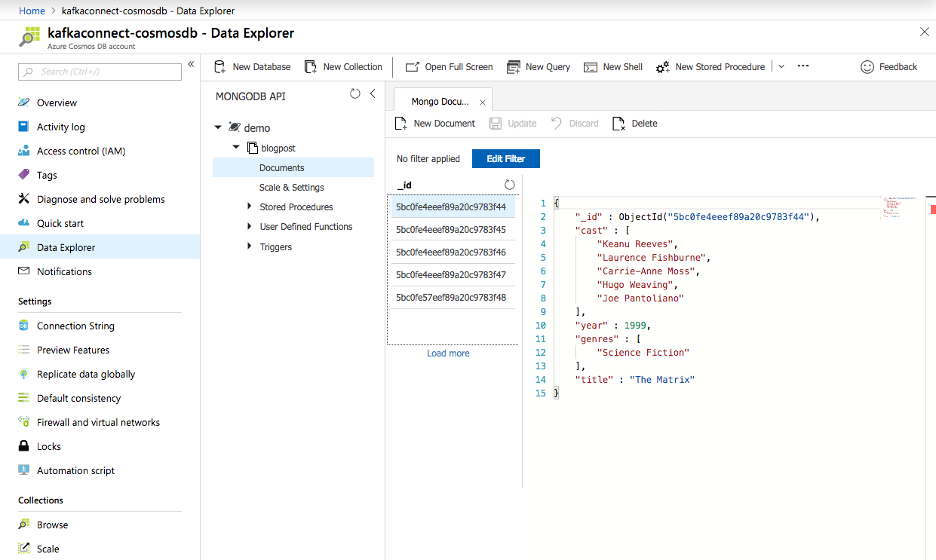Open a New Shell
This screenshot has width=936, height=560.
tap(612, 66)
